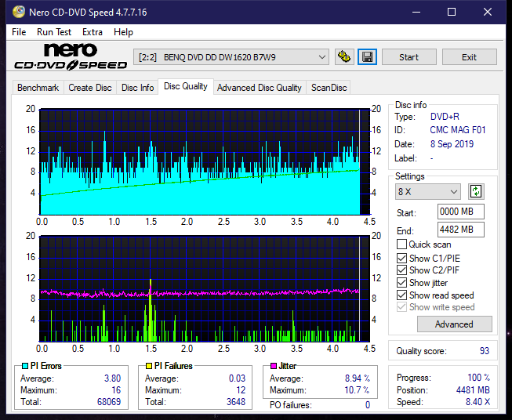Click the save floppy disk icon

(367, 57)
